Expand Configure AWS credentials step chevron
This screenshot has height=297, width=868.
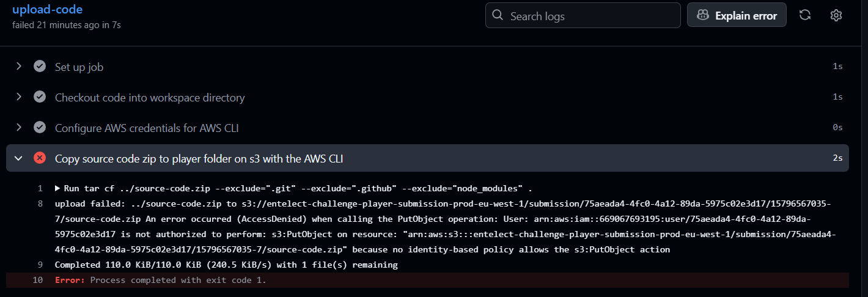click(18, 128)
